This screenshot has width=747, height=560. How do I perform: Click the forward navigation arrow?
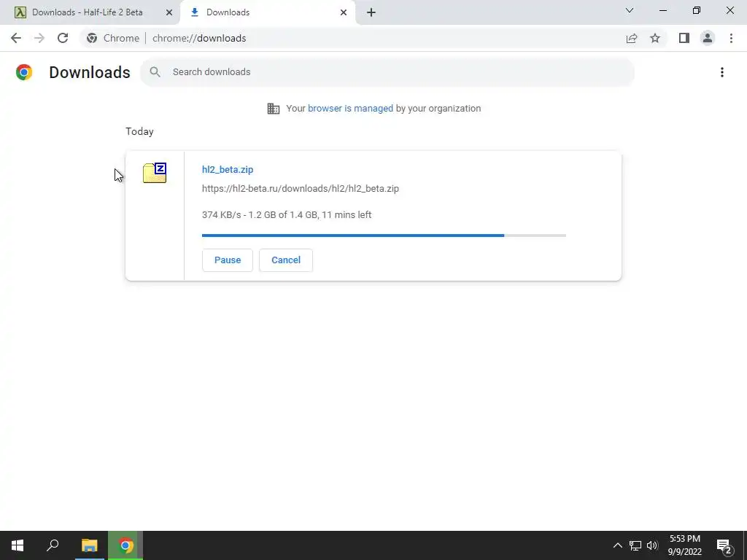(39, 38)
